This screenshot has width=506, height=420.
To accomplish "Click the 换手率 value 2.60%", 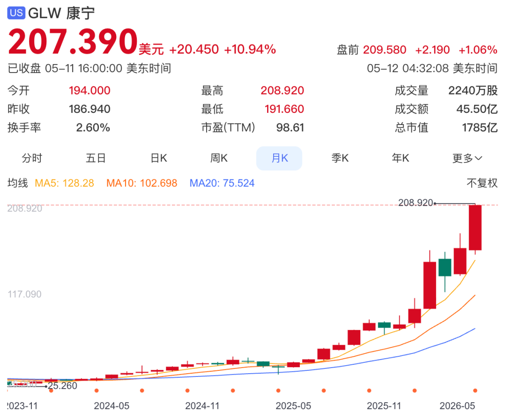I will (x=93, y=128).
